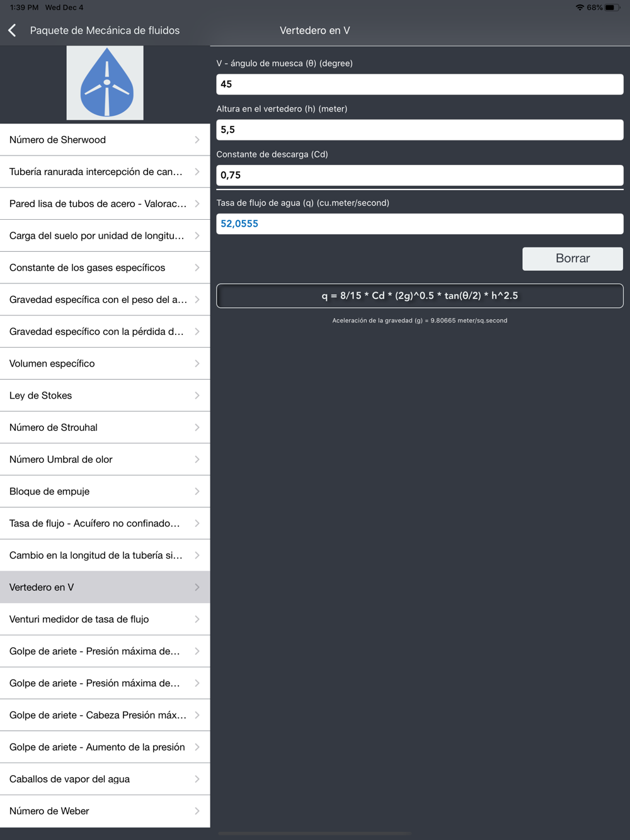The height and width of the screenshot is (840, 630).
Task: Tap chevron on first Golpe de ariete - Presión máxima row
Action: pos(197,652)
